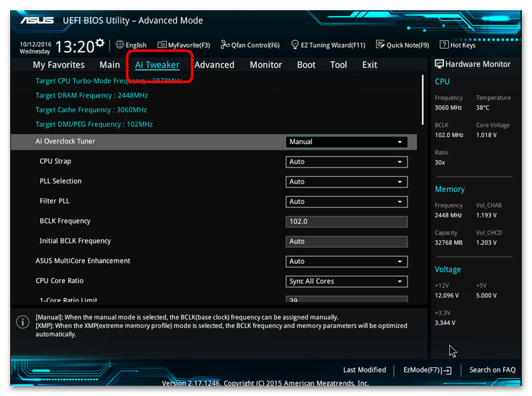Click the 1.018 V core voltage value

(x=486, y=135)
